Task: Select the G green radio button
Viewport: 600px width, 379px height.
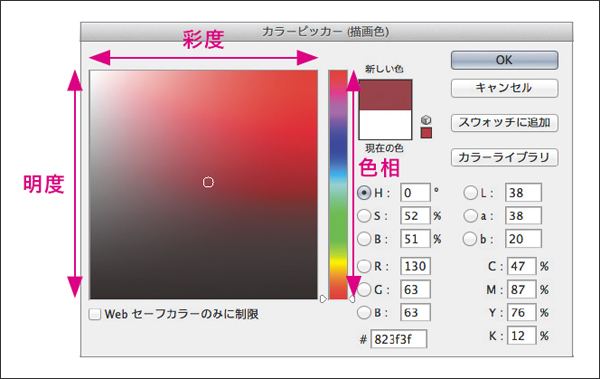Action: click(x=364, y=289)
